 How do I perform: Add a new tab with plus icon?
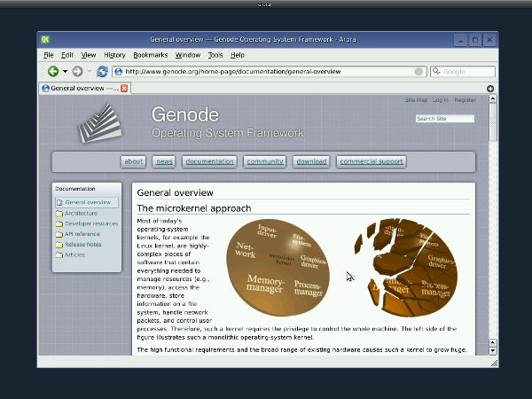(x=490, y=89)
